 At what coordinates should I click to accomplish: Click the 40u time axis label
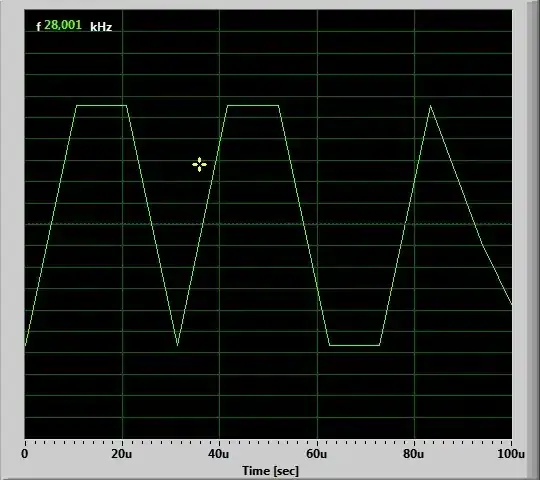[218, 454]
